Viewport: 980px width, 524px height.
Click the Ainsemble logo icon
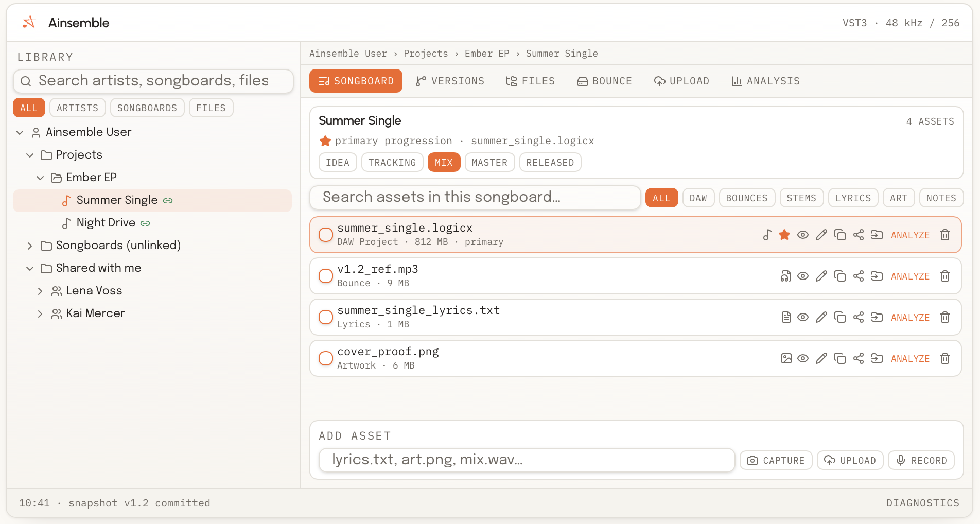tap(29, 23)
